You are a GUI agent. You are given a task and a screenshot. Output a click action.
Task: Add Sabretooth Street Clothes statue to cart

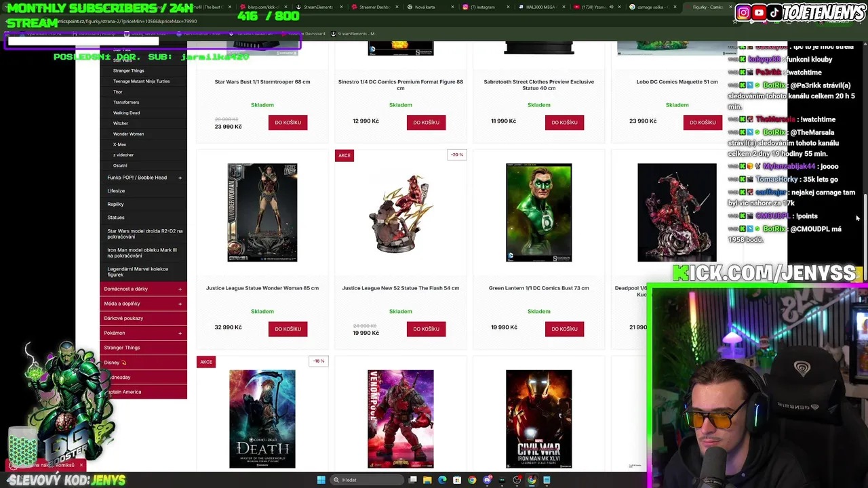click(x=564, y=123)
